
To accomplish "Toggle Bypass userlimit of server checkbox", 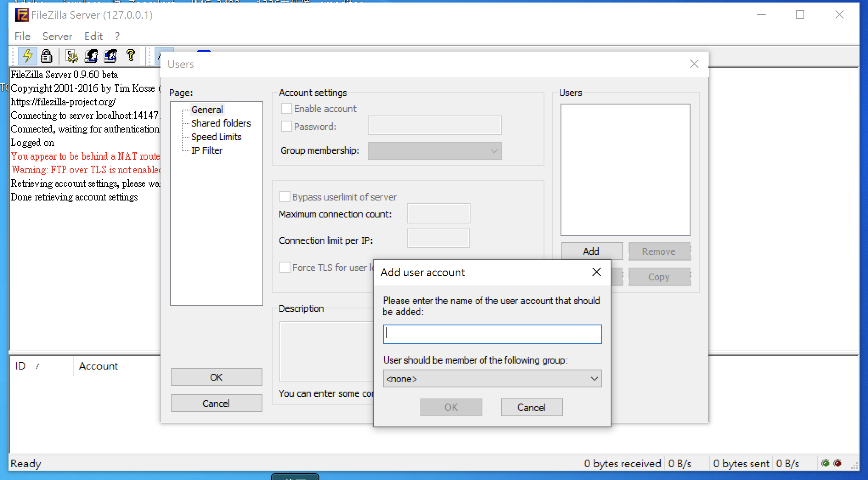I will (285, 197).
